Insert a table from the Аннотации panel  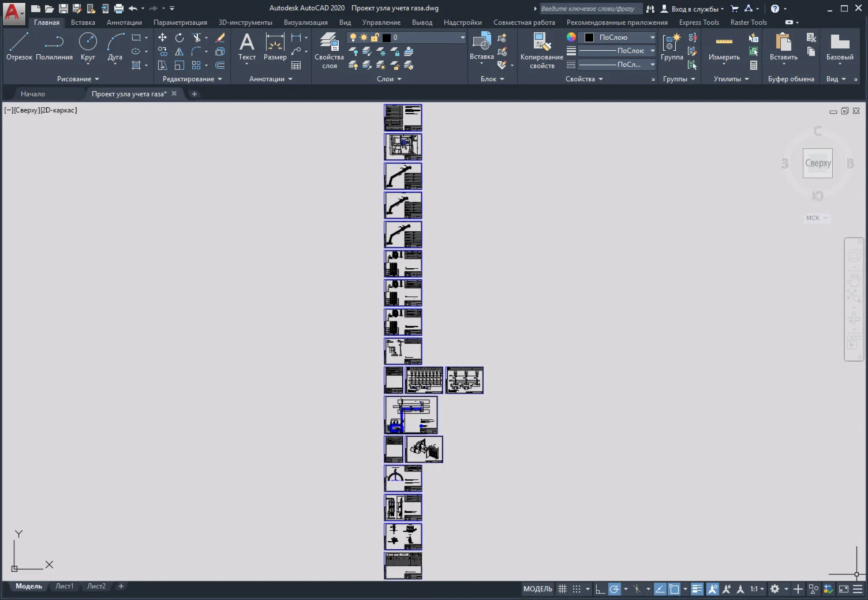(296, 65)
